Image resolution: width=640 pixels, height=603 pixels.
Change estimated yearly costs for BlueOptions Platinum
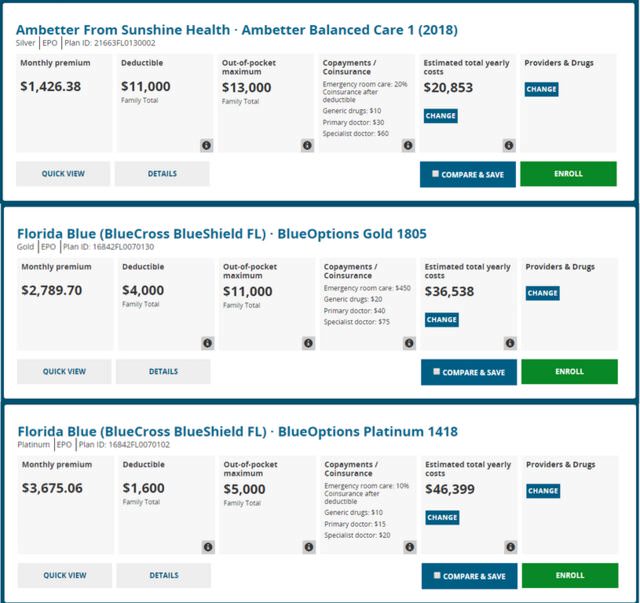(x=441, y=518)
